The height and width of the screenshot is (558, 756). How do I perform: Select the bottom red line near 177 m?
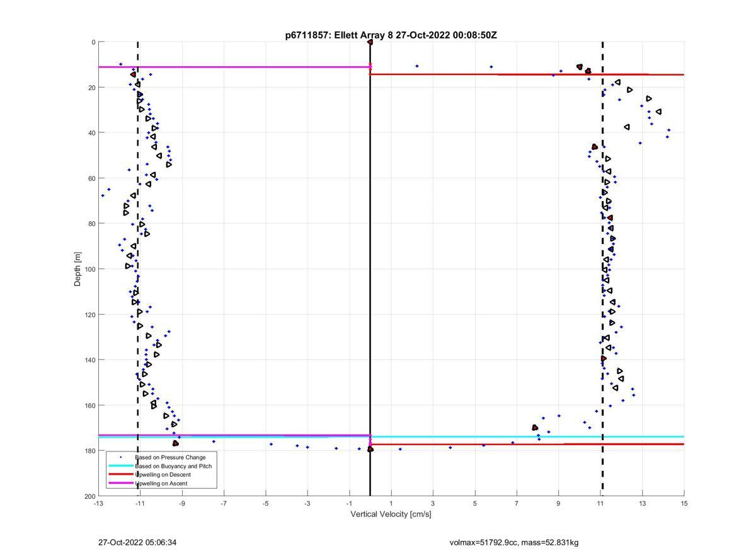(527, 445)
